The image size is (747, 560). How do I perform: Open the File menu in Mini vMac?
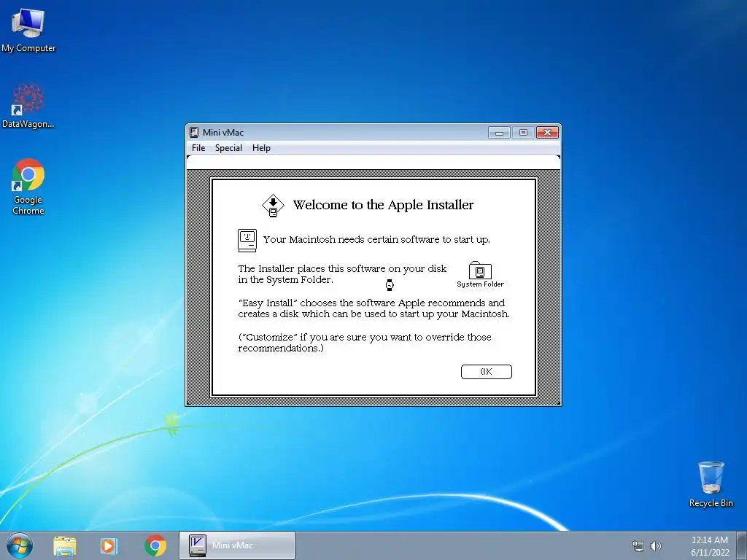pos(198,148)
